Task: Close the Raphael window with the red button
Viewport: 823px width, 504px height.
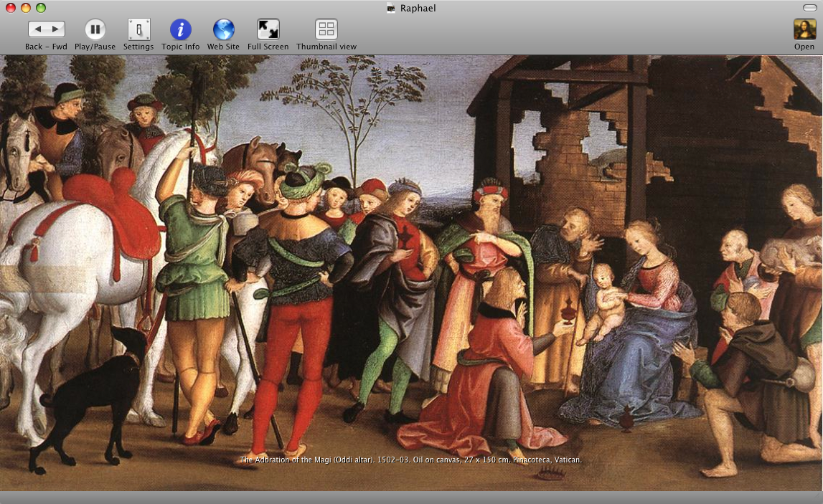Action: tap(11, 8)
